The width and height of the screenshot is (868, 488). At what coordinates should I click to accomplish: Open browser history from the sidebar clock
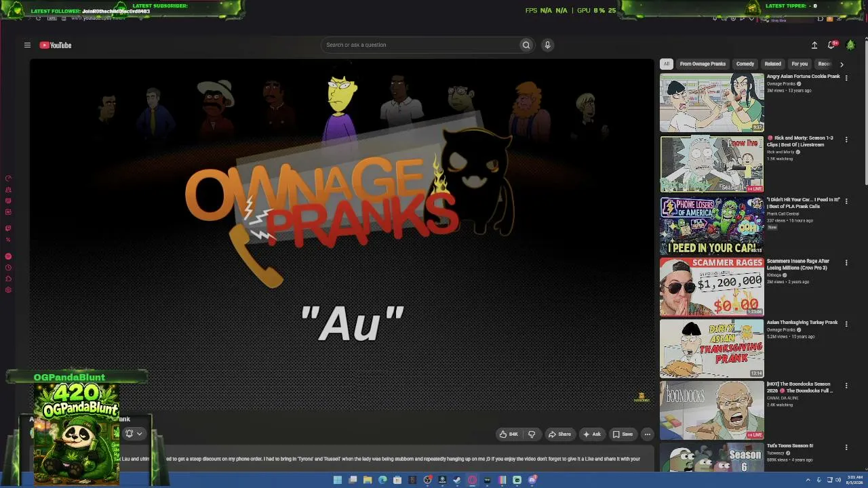pos(8,268)
